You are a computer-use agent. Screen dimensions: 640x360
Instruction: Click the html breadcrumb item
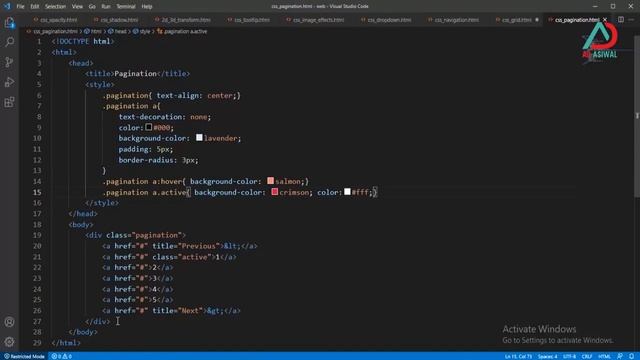pyautogui.click(x=93, y=31)
